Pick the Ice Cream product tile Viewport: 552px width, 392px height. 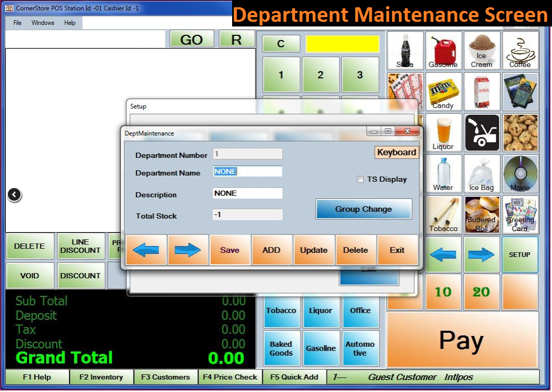481,50
